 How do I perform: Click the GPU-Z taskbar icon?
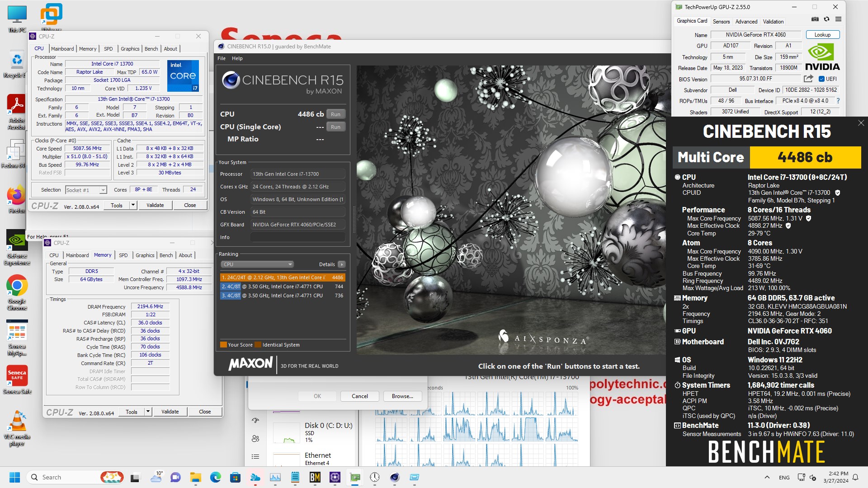point(355,477)
